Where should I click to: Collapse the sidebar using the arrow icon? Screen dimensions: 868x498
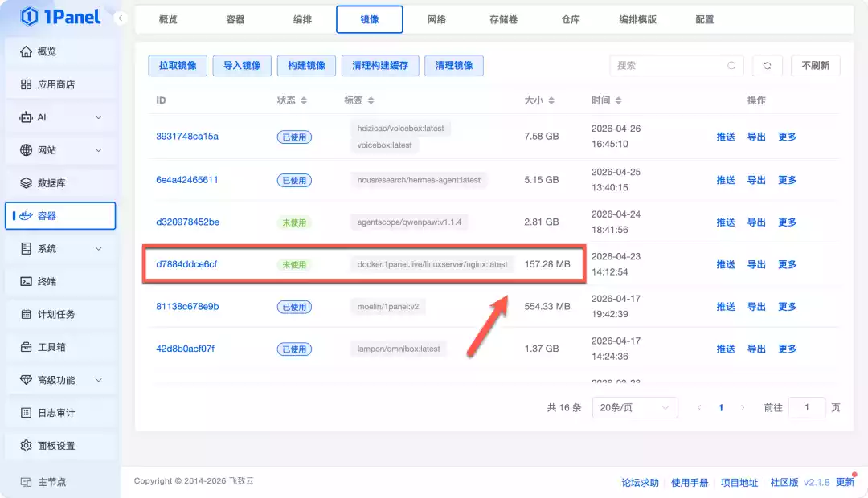pos(121,16)
